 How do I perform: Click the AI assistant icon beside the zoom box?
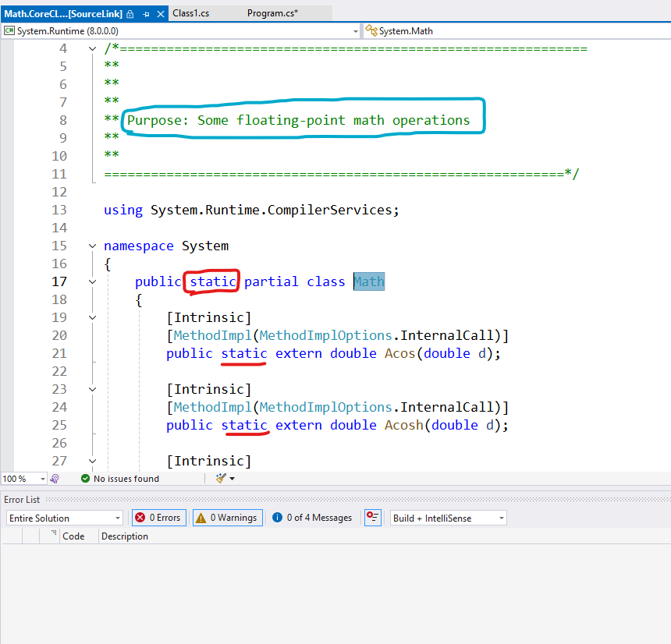tap(55, 479)
